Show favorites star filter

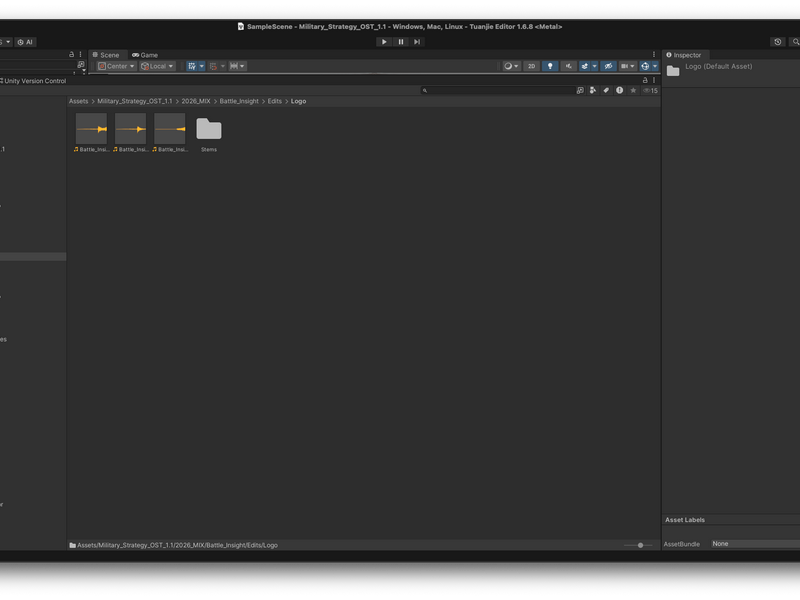633,90
